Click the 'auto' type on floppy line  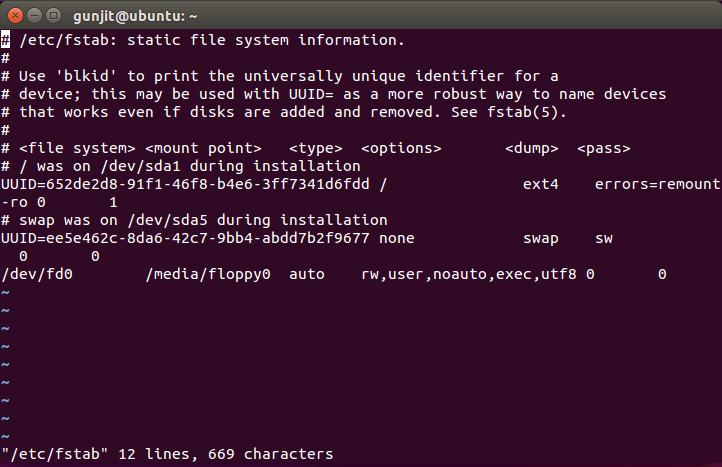pyautogui.click(x=306, y=273)
